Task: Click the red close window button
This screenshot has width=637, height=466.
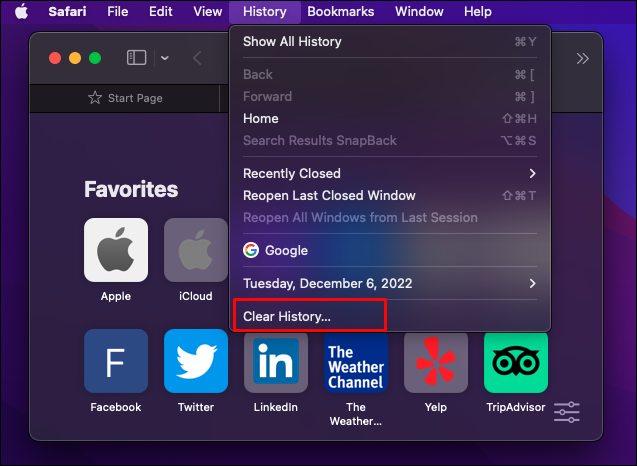Action: 55,58
